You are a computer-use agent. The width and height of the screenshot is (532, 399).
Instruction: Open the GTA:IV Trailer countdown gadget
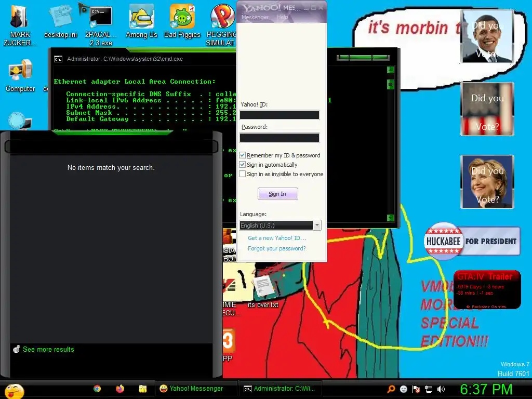click(487, 290)
